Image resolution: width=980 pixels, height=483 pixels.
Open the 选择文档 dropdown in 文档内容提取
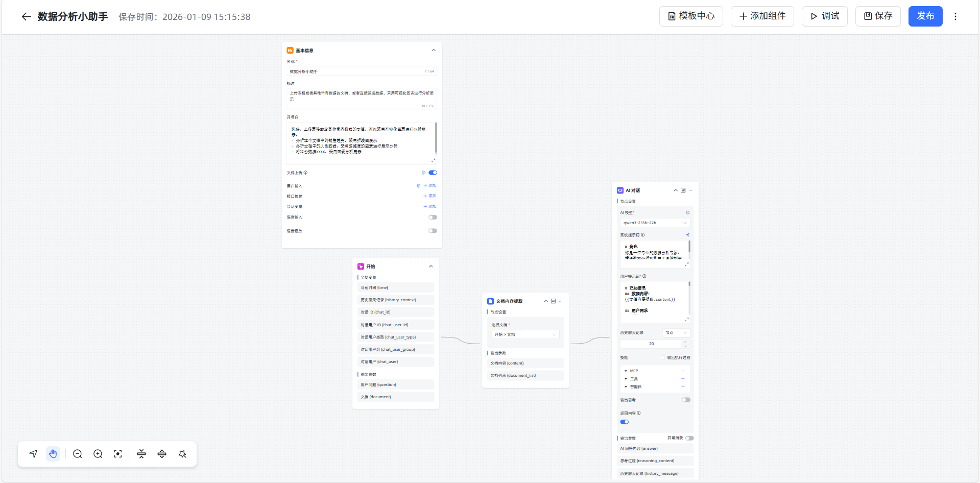525,334
